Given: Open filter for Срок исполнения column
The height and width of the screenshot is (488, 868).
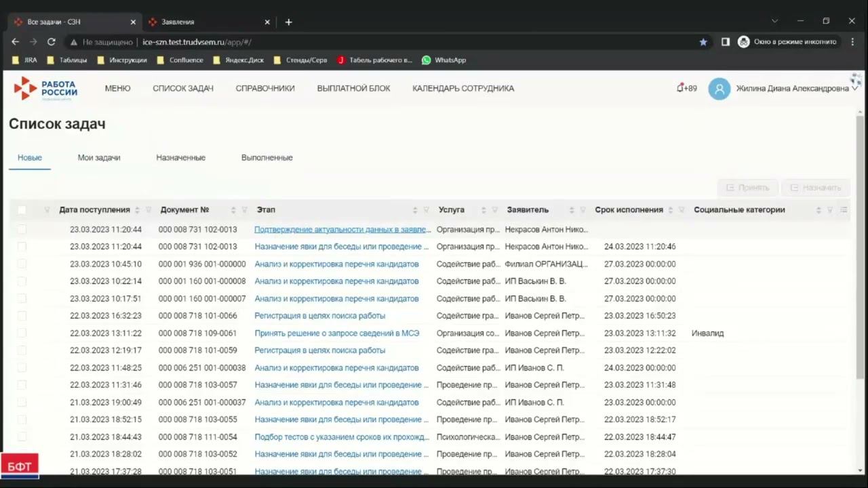Looking at the screenshot, I should (x=682, y=210).
